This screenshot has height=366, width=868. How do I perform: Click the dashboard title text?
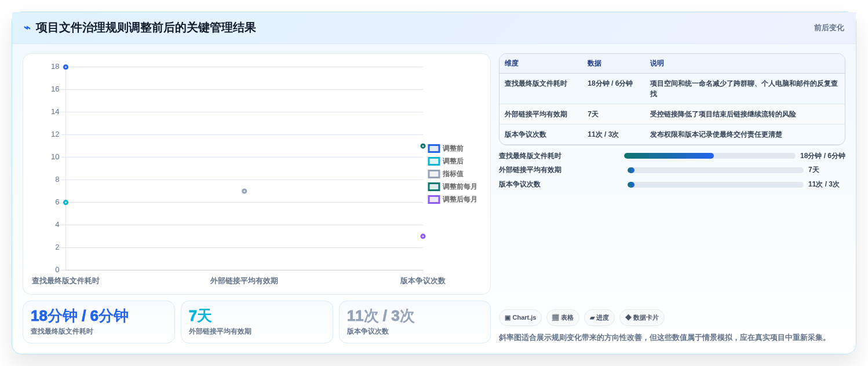145,28
